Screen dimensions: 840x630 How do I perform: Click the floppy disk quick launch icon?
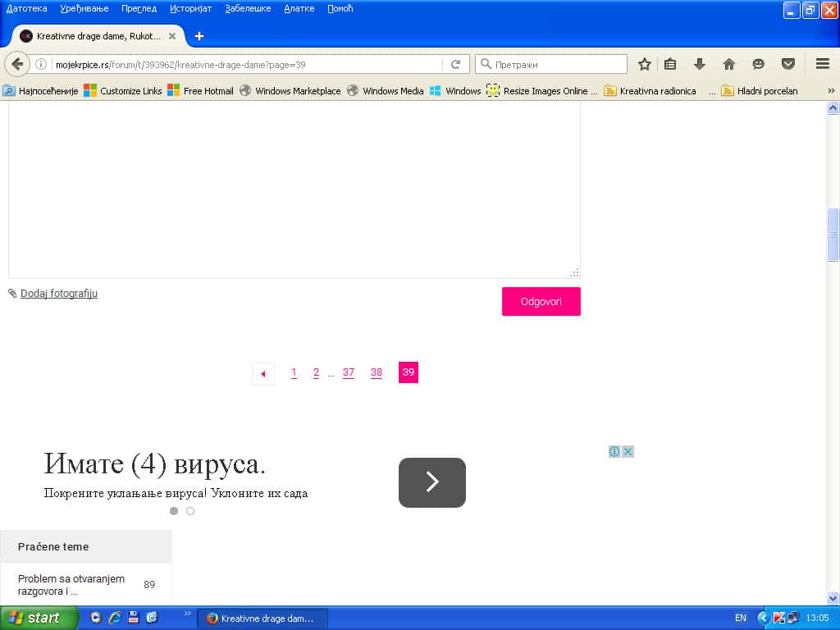tap(133, 617)
